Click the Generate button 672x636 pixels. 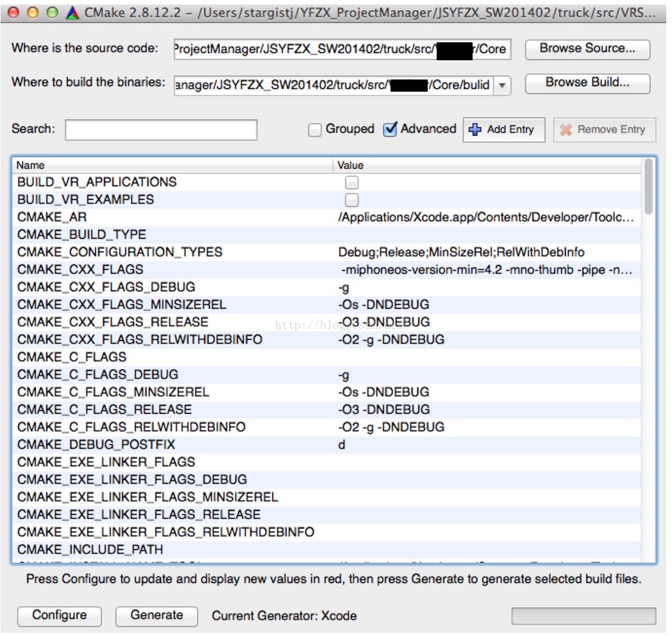(x=157, y=615)
